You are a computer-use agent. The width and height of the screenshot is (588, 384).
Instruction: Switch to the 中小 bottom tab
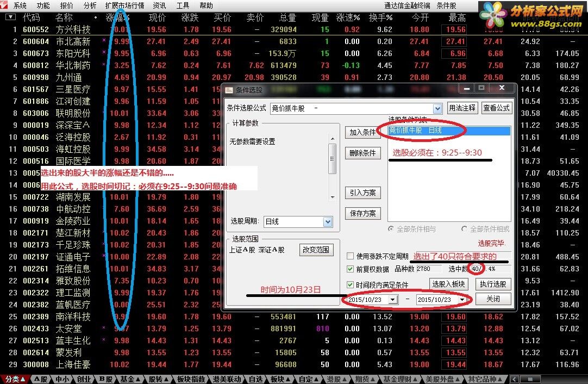coord(62,379)
